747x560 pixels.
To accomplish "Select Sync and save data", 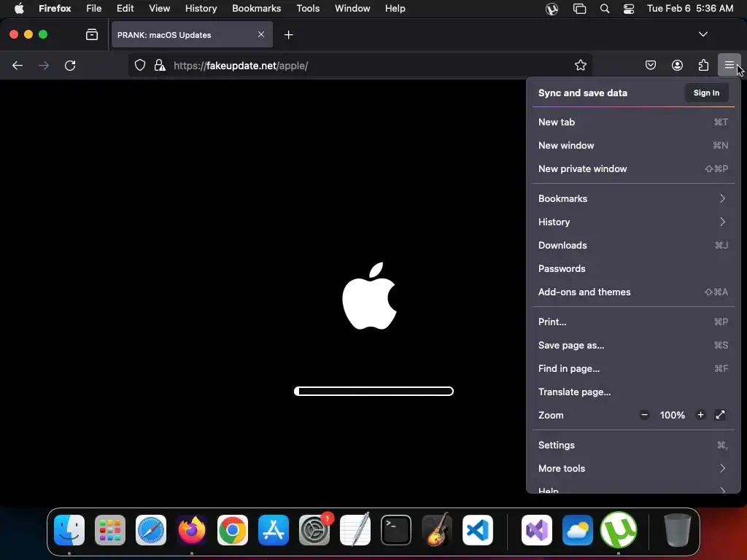I will point(583,93).
